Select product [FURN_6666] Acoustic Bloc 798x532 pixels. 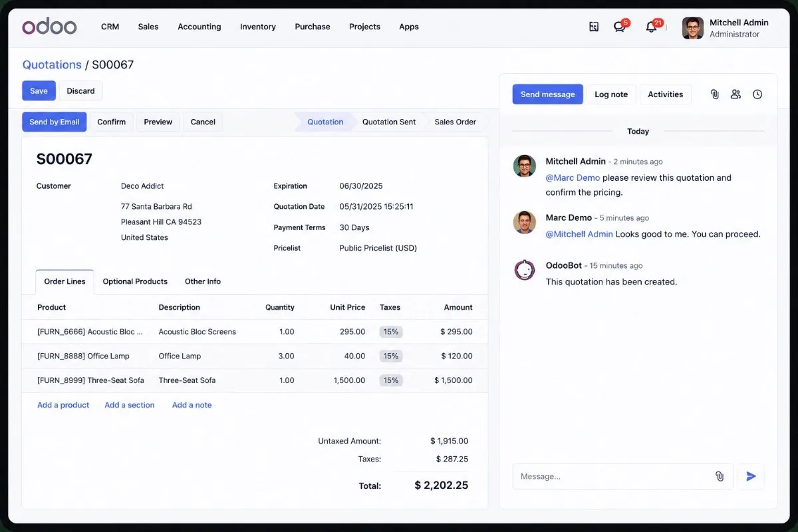pos(90,332)
